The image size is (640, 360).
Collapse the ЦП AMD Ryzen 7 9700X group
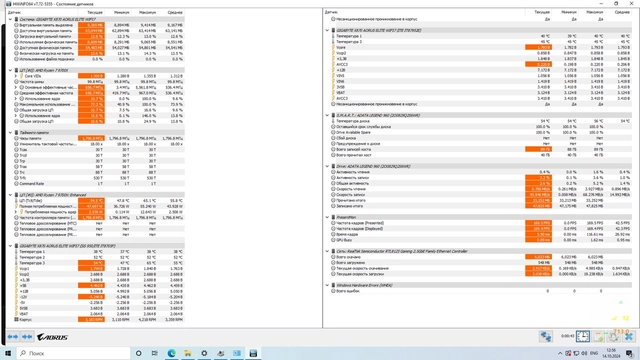11,70
